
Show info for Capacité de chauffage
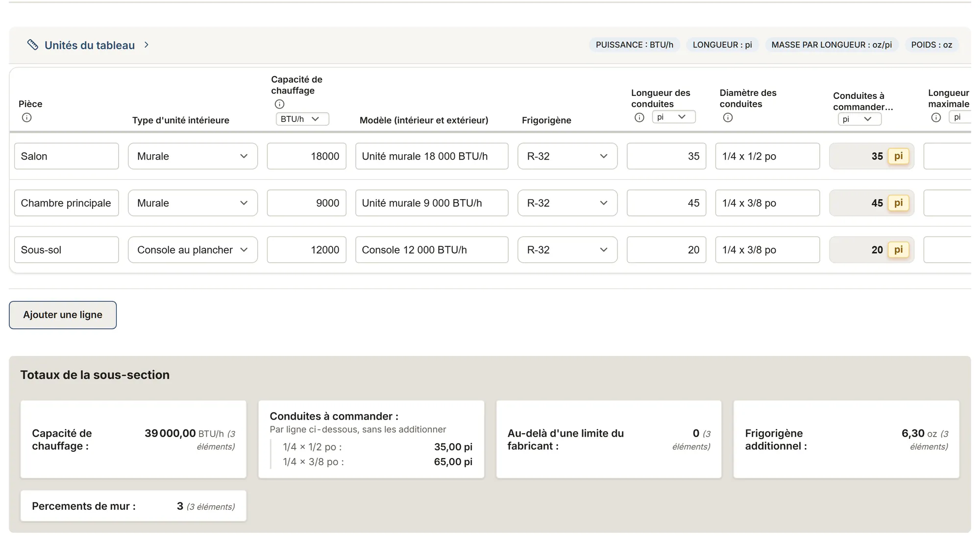(x=279, y=104)
